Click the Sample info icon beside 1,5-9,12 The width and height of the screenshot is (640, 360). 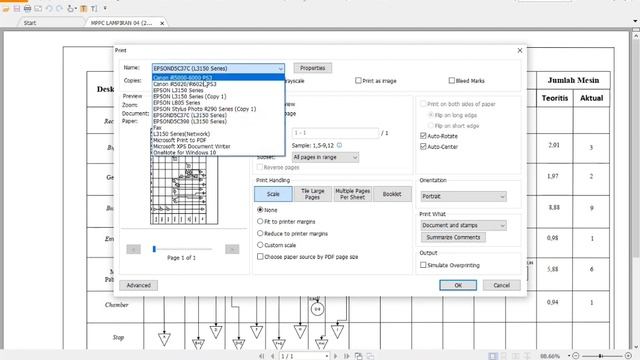point(340,145)
